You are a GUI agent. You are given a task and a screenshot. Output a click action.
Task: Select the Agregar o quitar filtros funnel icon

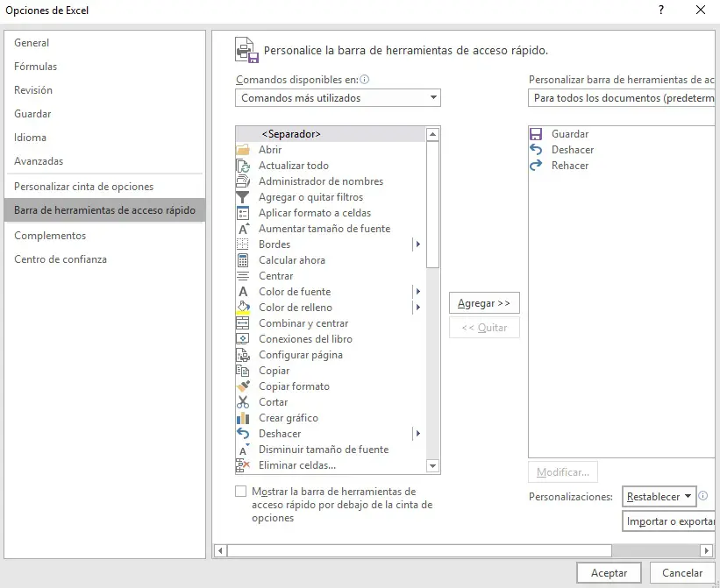[242, 197]
